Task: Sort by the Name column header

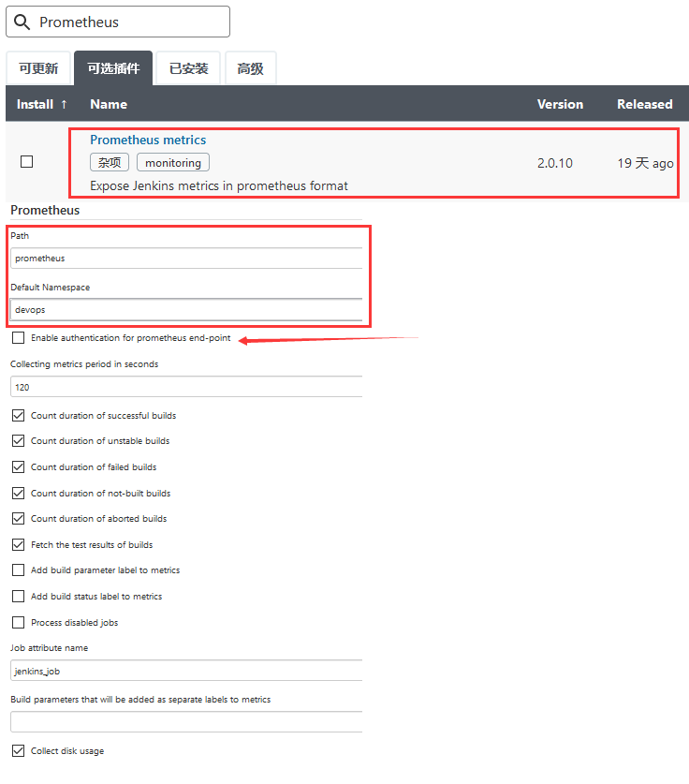Action: pos(109,104)
